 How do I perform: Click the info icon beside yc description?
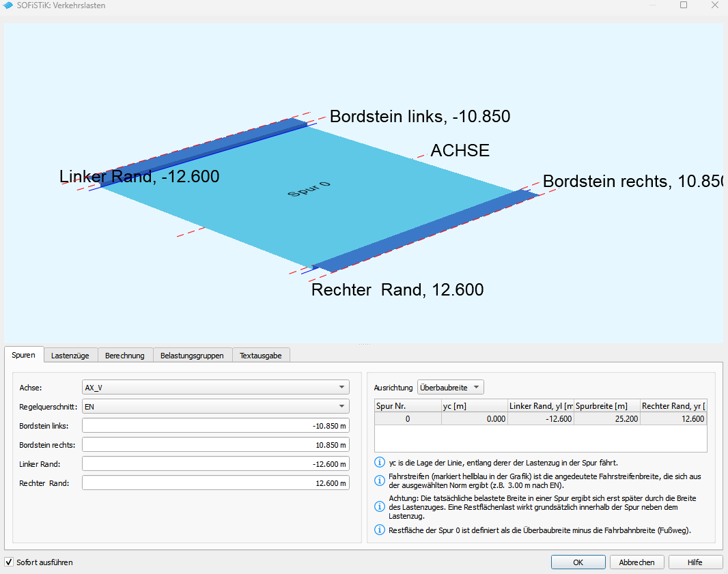coord(380,463)
